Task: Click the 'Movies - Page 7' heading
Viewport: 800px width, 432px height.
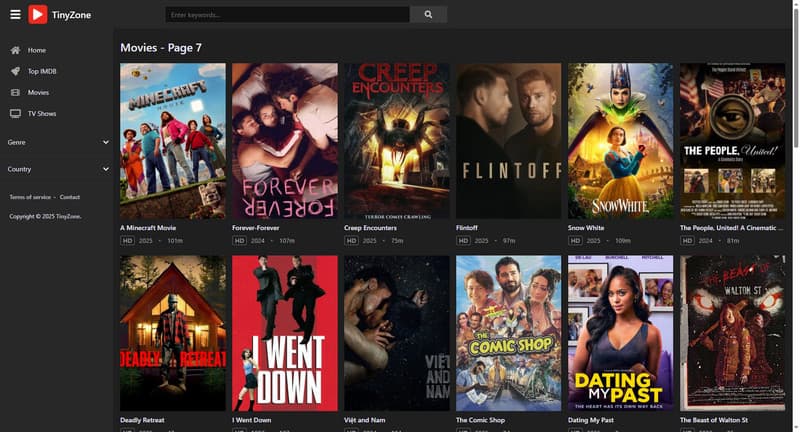Action: coord(161,48)
